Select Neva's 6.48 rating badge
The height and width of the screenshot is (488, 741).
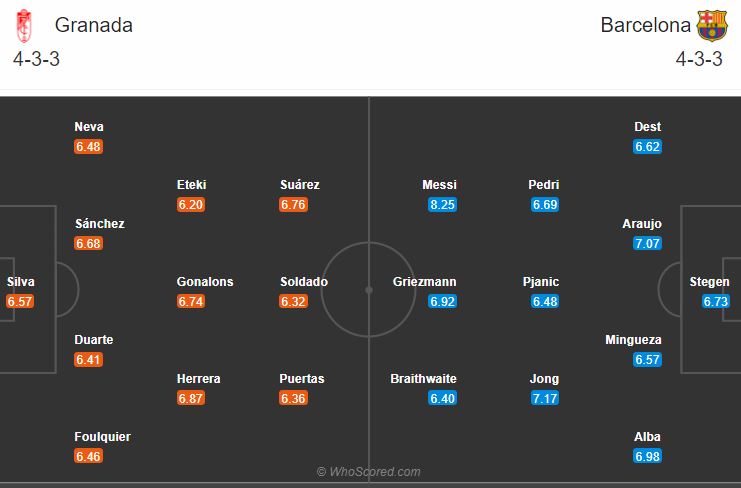tap(88, 146)
